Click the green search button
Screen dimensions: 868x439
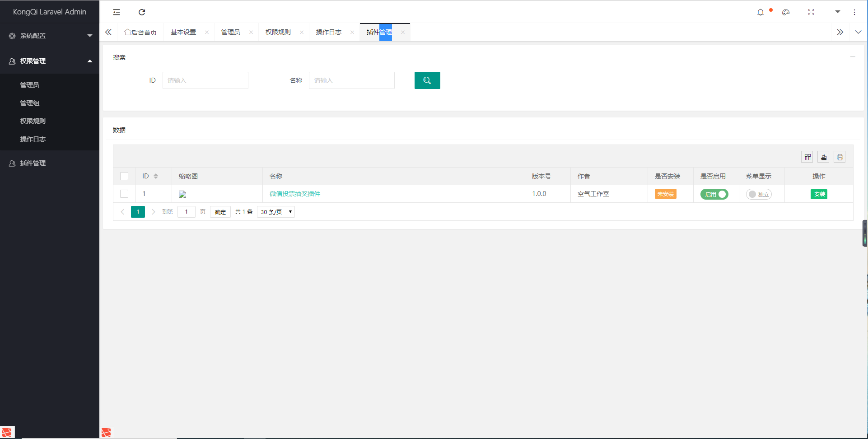click(427, 80)
